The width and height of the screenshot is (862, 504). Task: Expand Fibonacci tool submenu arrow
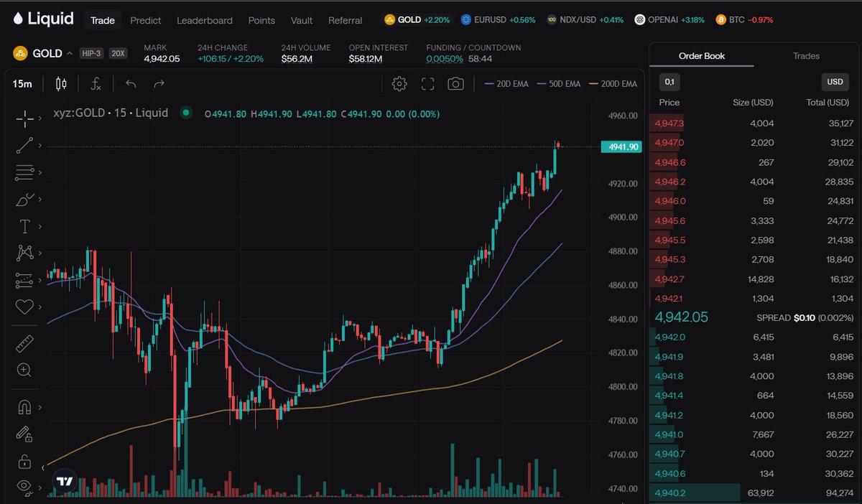pyautogui.click(x=40, y=172)
